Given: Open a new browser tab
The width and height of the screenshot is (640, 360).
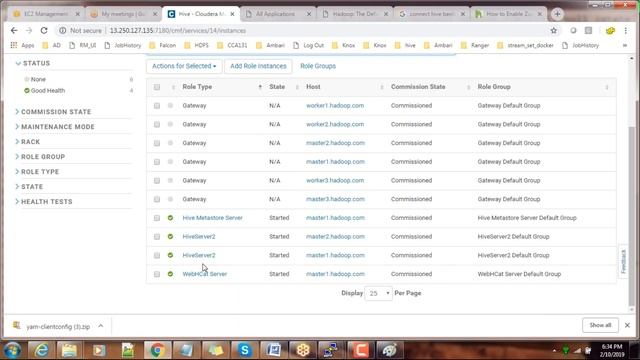Looking at the screenshot, I should [557, 14].
